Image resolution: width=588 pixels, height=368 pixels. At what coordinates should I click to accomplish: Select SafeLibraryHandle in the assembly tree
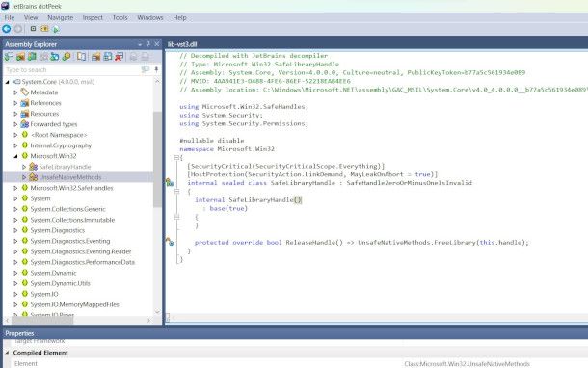point(65,167)
